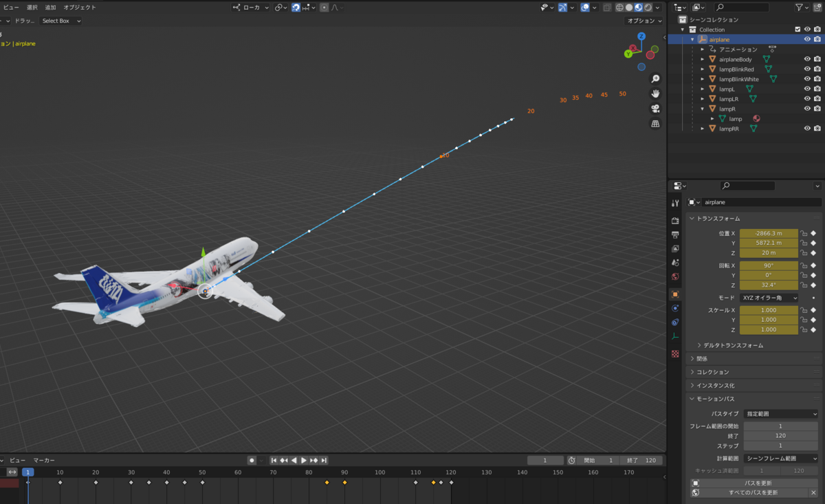Toggle airplane row eye visibility

[808, 40]
